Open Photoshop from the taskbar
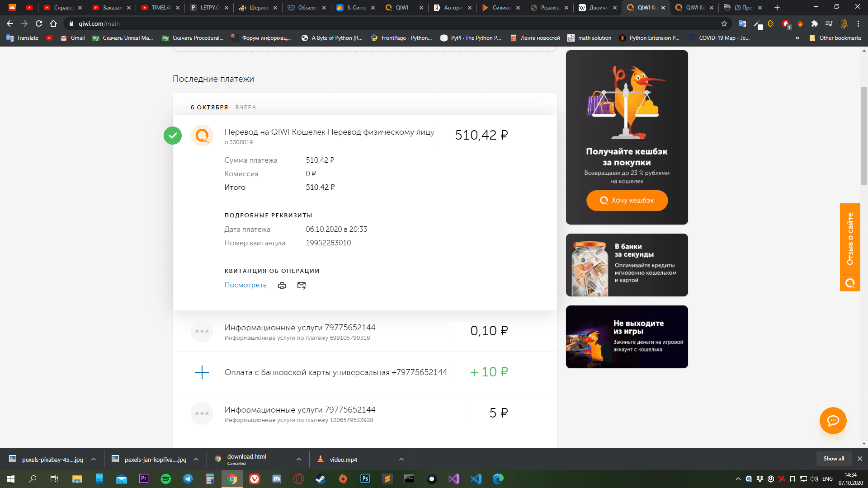868x488 pixels. pyautogui.click(x=365, y=479)
